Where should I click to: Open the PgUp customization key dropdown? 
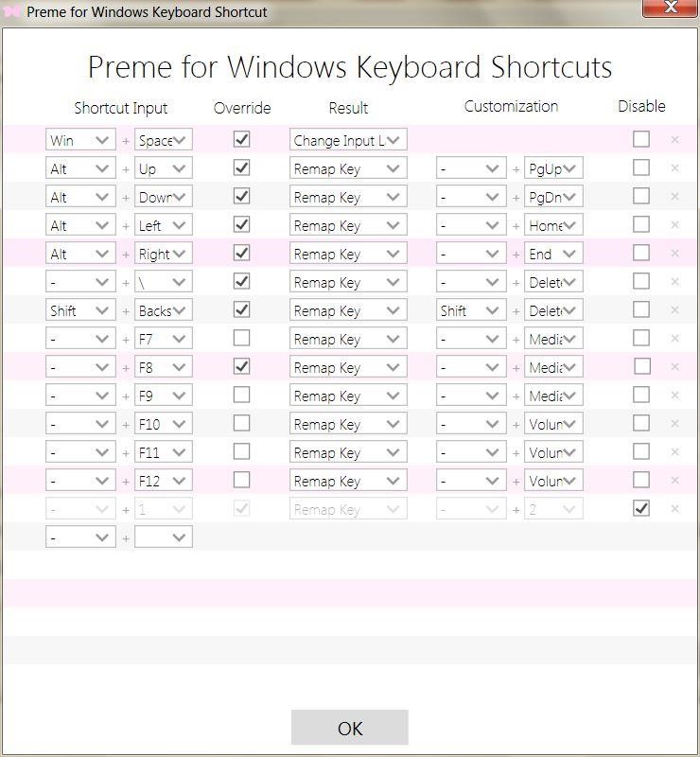(x=553, y=167)
